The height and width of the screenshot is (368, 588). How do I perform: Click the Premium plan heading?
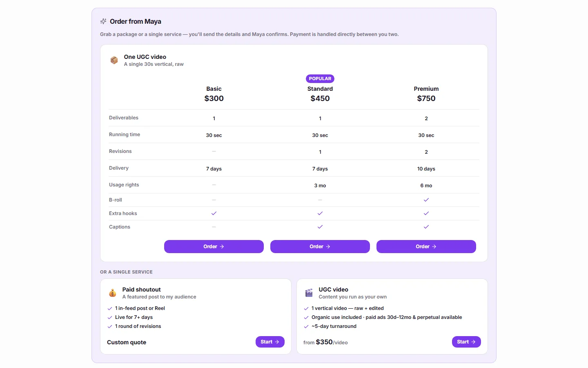426,89
